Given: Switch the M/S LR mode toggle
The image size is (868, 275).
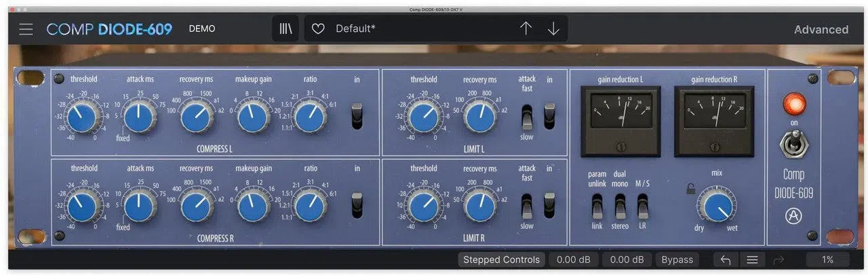Looking at the screenshot, I should coord(642,206).
